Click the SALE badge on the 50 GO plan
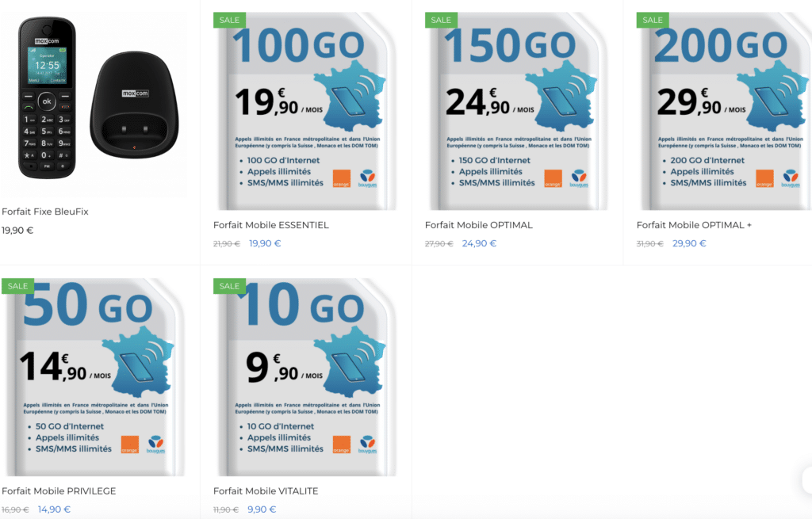Screen dimensions: 812x519 click(17, 286)
